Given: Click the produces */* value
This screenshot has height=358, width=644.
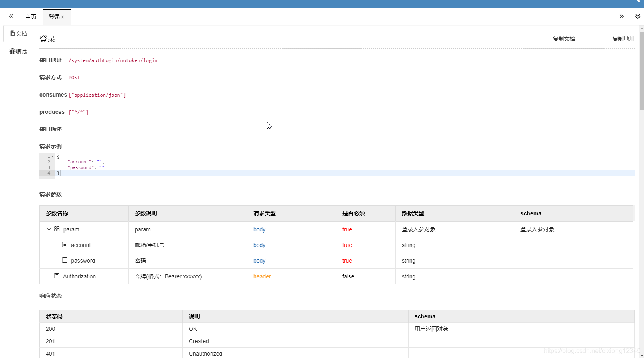Looking at the screenshot, I should tap(79, 112).
